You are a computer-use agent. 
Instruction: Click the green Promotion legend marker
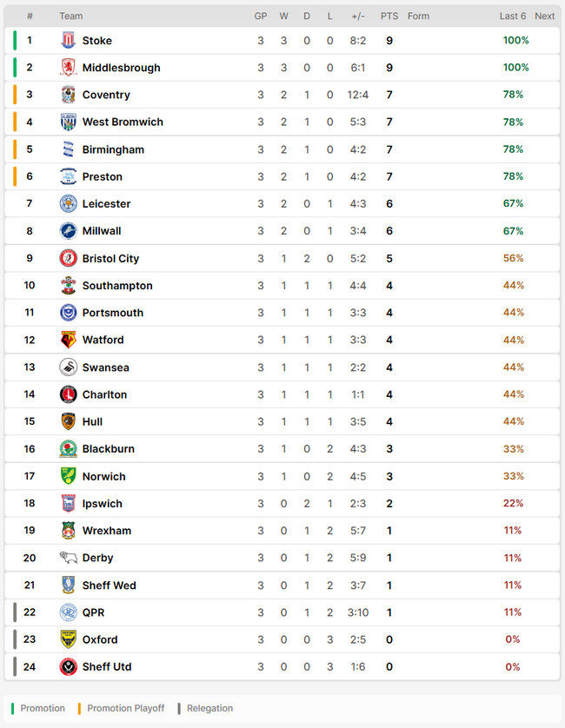tap(14, 708)
